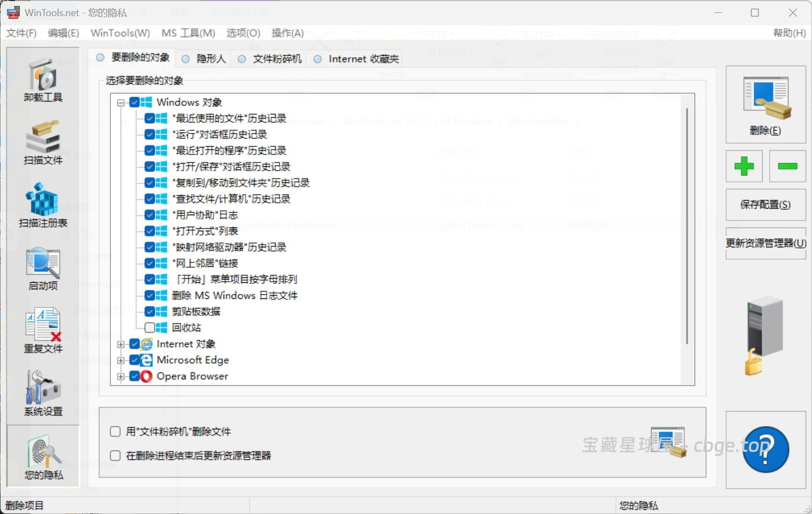This screenshot has width=812, height=514.
Task: Select "查找文件/计算机"历史记录 tree row
Action: tap(231, 199)
